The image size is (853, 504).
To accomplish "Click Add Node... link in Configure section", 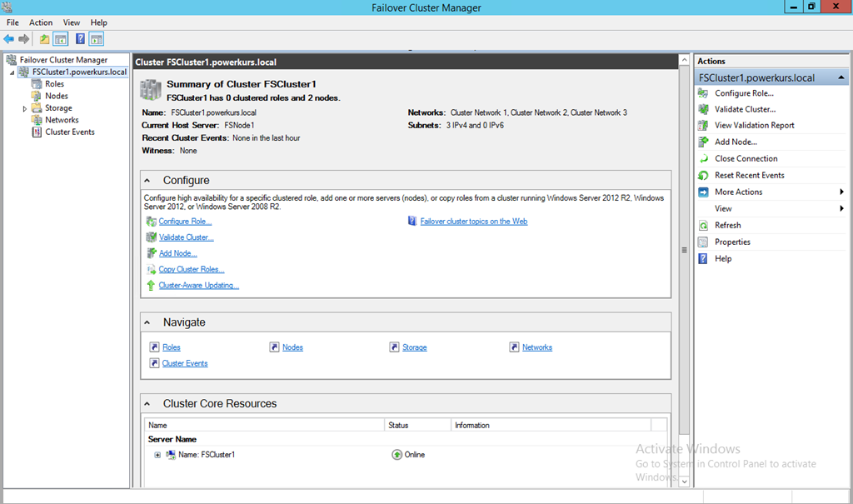I will click(178, 253).
